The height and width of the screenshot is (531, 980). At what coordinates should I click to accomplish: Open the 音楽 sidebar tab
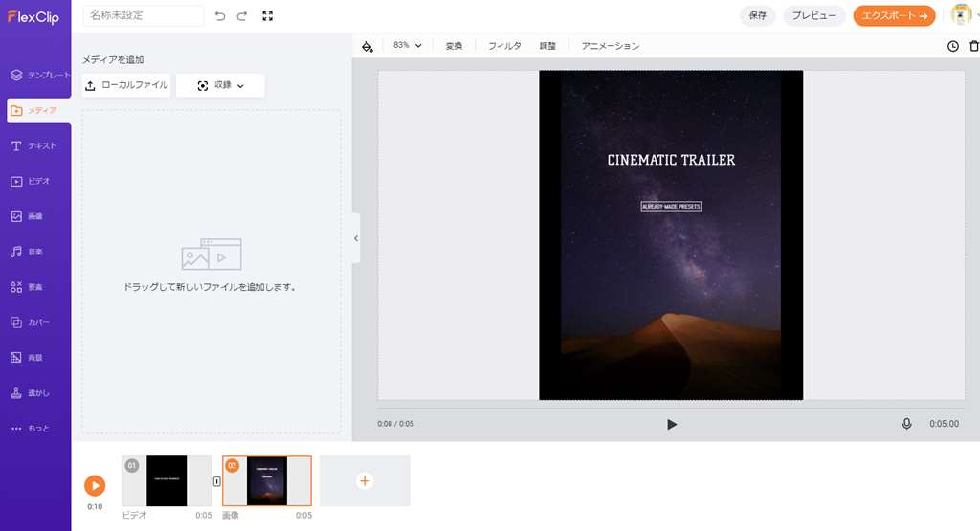[x=35, y=252]
